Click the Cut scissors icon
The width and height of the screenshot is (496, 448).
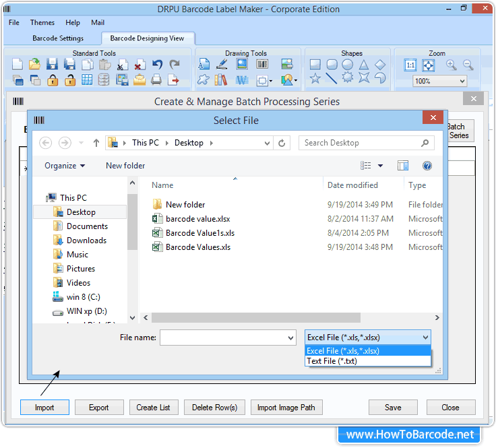[123, 64]
